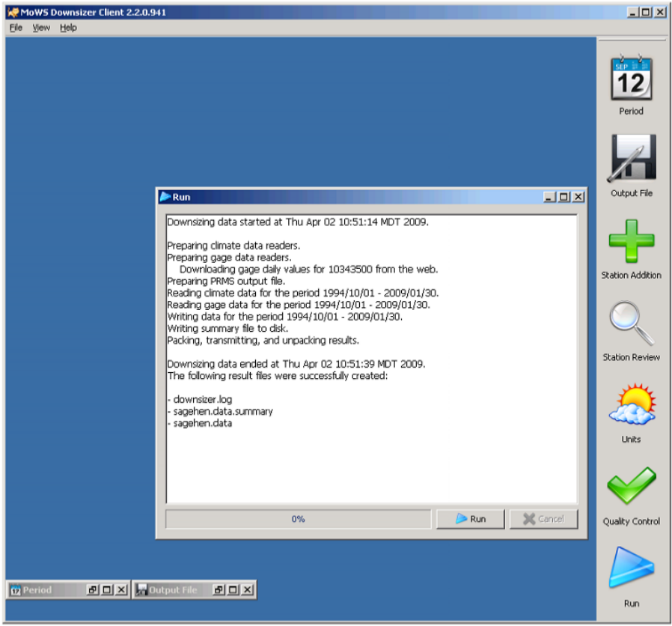Maximize the minimized Output File window
672x626 pixels.
pyautogui.click(x=233, y=590)
